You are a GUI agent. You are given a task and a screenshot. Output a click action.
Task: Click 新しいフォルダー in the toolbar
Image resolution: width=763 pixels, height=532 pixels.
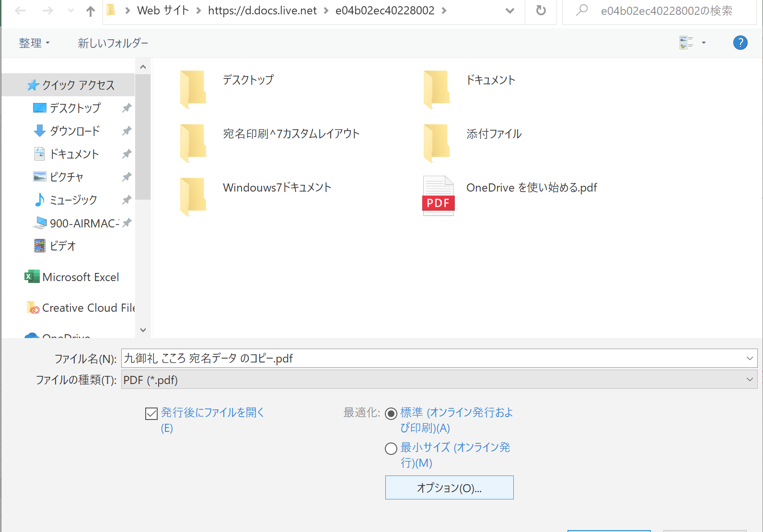113,43
